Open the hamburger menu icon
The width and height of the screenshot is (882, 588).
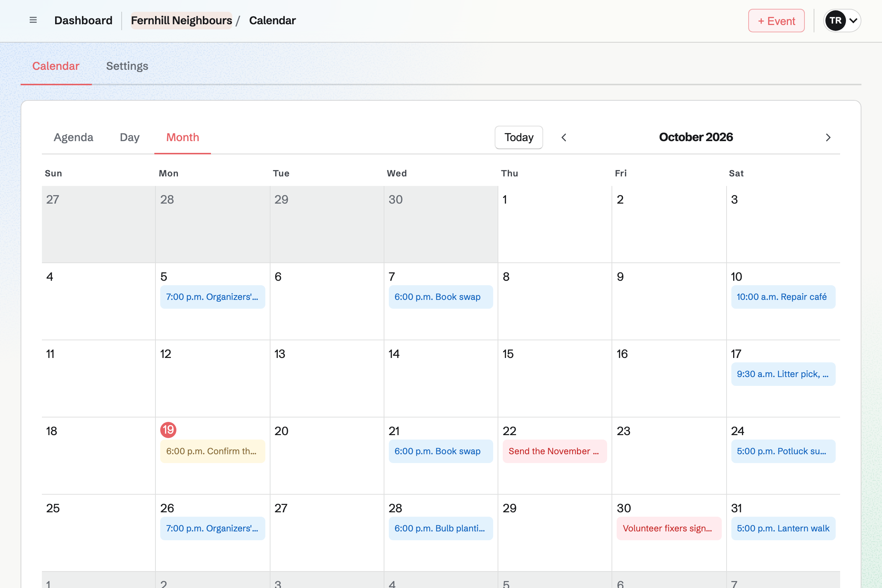coord(33,20)
